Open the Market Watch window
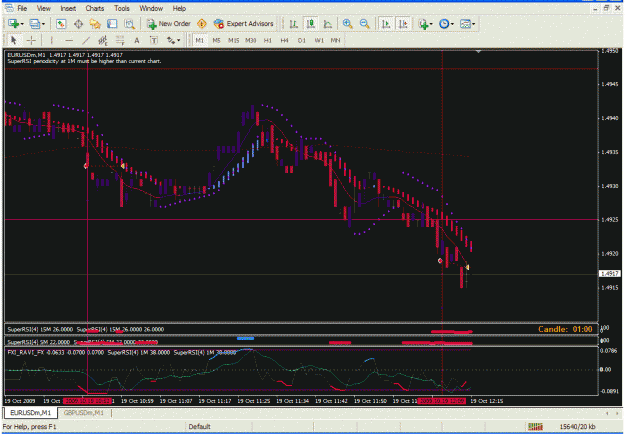This screenshot has height=434, width=625. coord(61,24)
